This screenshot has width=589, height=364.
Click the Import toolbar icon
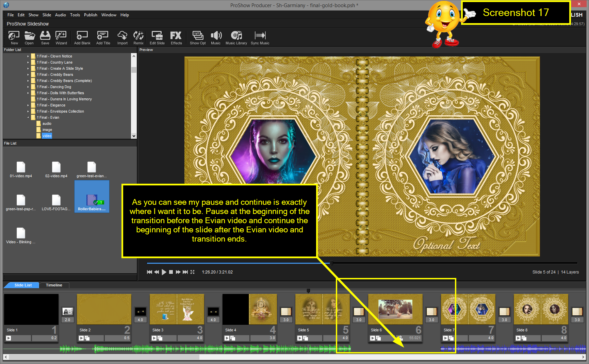point(122,37)
